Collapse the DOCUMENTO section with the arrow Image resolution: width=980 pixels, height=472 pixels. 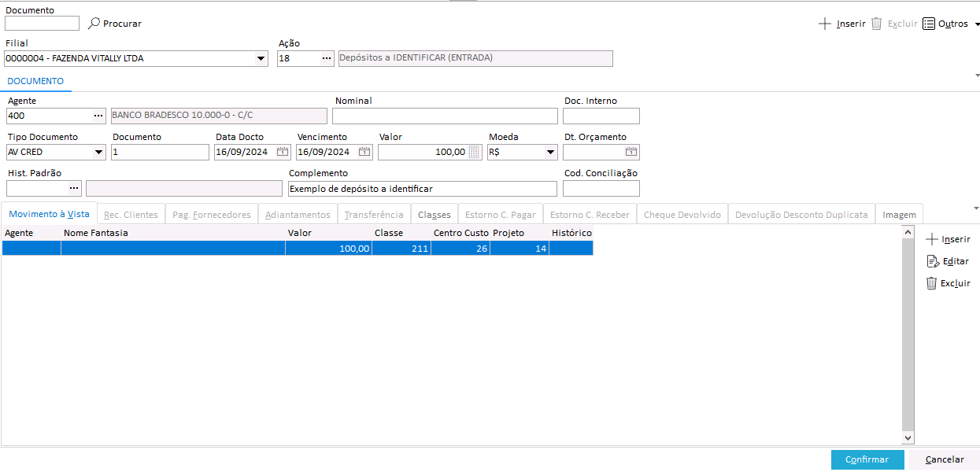[x=977, y=75]
